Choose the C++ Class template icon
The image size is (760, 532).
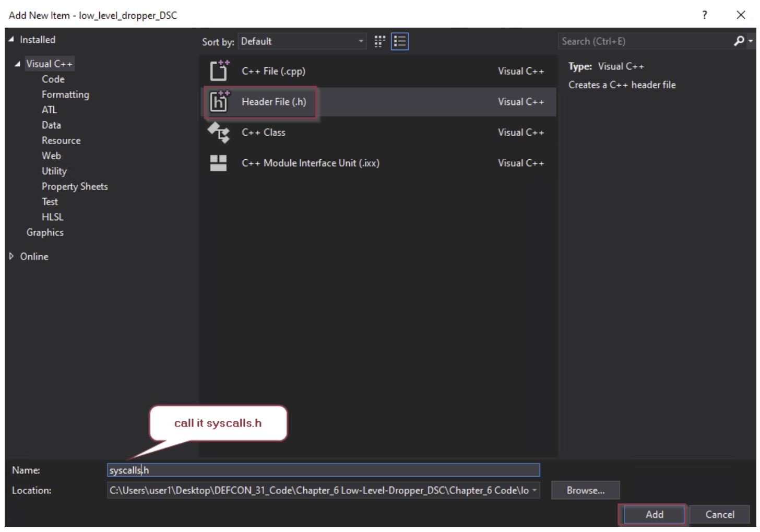(219, 133)
